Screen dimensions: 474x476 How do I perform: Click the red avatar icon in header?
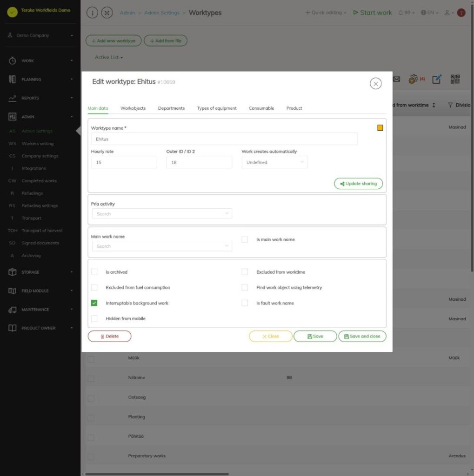461,13
